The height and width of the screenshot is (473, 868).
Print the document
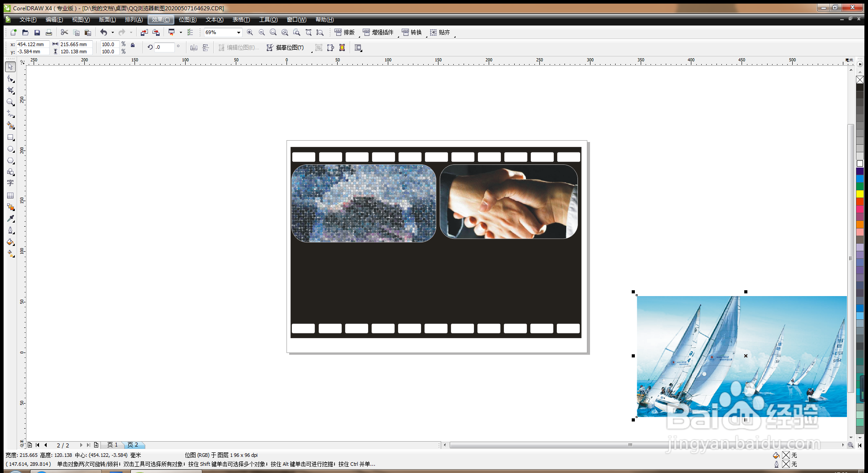[x=49, y=32]
